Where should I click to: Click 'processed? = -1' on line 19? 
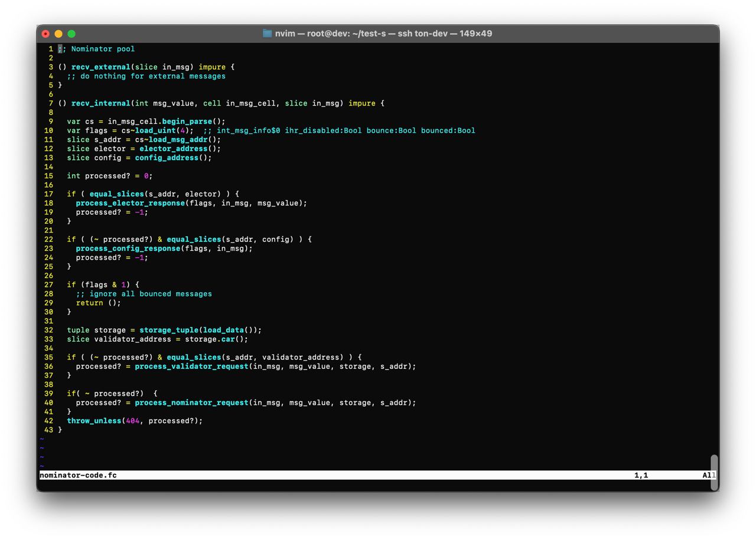[112, 212]
